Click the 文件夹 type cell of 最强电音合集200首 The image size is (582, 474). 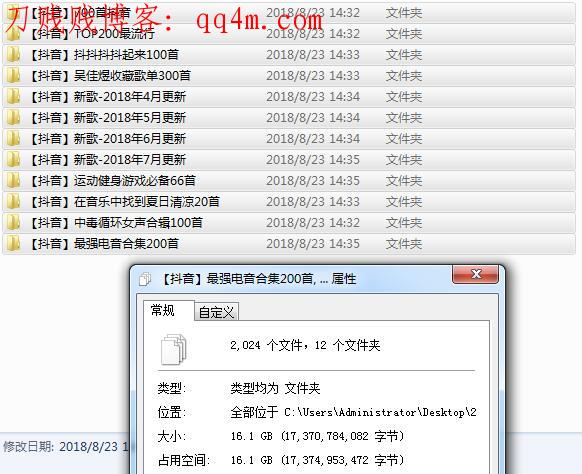point(404,244)
